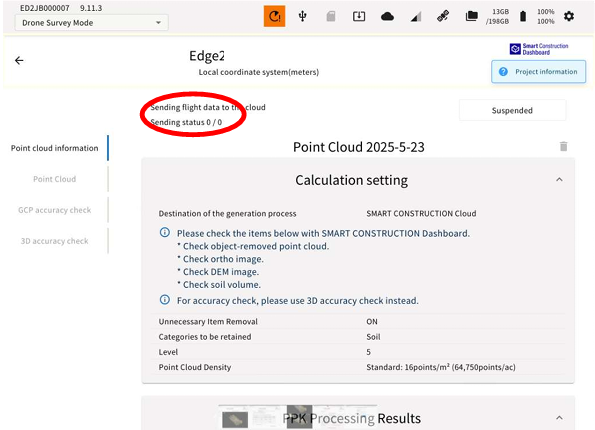Click the Point Cloud 2025-5-23 title
The width and height of the screenshot is (595, 430).
[359, 147]
